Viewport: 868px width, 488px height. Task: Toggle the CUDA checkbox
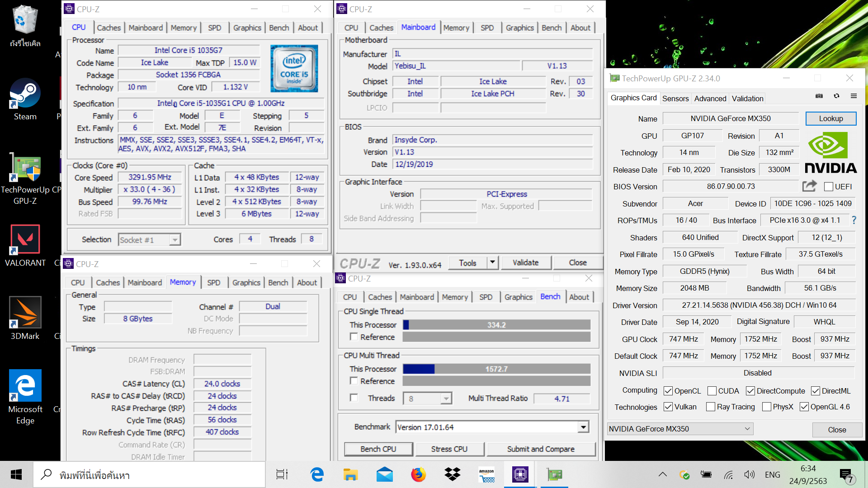coord(712,391)
